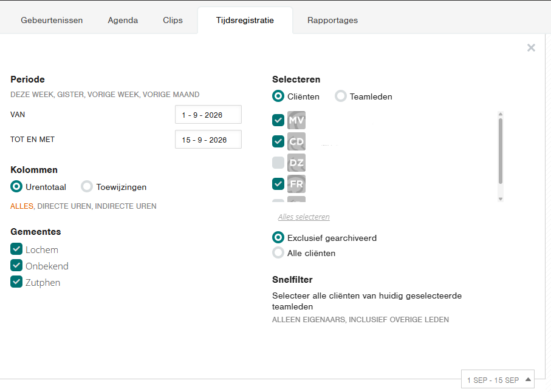The width and height of the screenshot is (551, 392).
Task: Choose VORIGE WEEK period shortcut
Action: coord(113,95)
